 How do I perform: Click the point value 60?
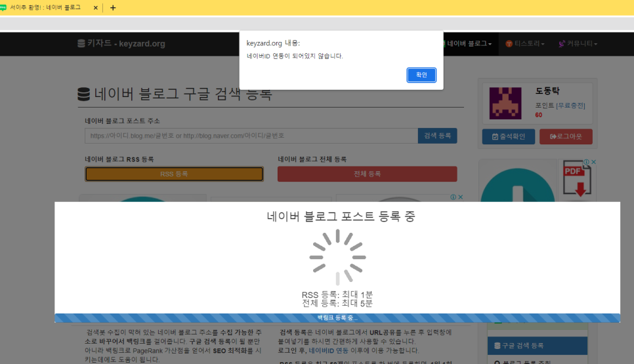click(539, 115)
